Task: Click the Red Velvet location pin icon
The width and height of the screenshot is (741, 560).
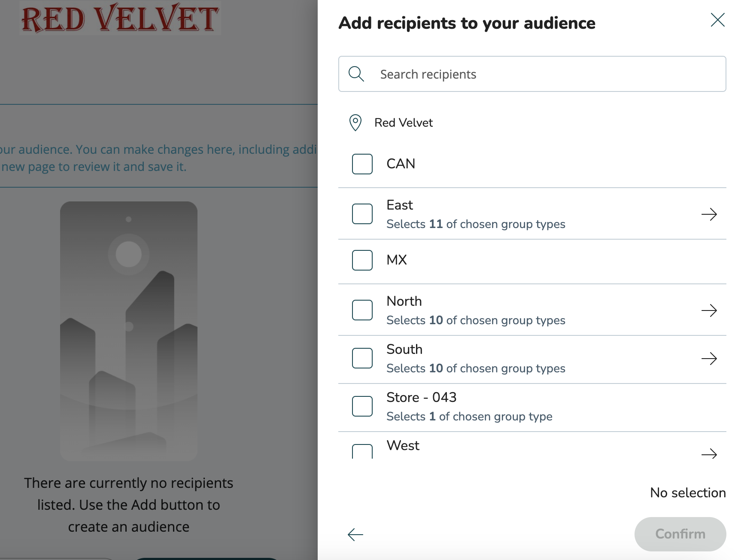Action: pyautogui.click(x=355, y=123)
